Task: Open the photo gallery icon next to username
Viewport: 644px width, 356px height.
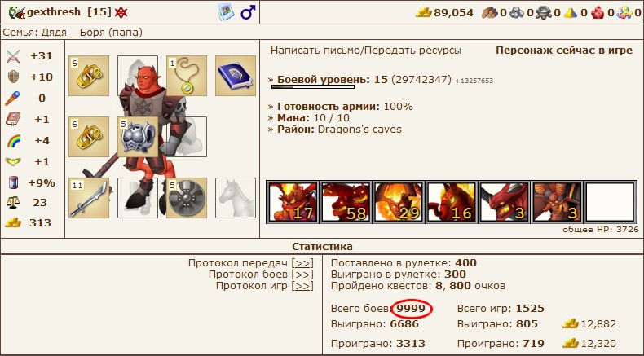Action: [226, 12]
